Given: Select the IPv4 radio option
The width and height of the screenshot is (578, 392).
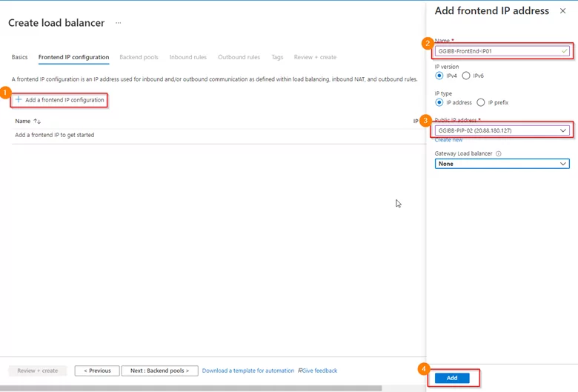Looking at the screenshot, I should coord(439,76).
